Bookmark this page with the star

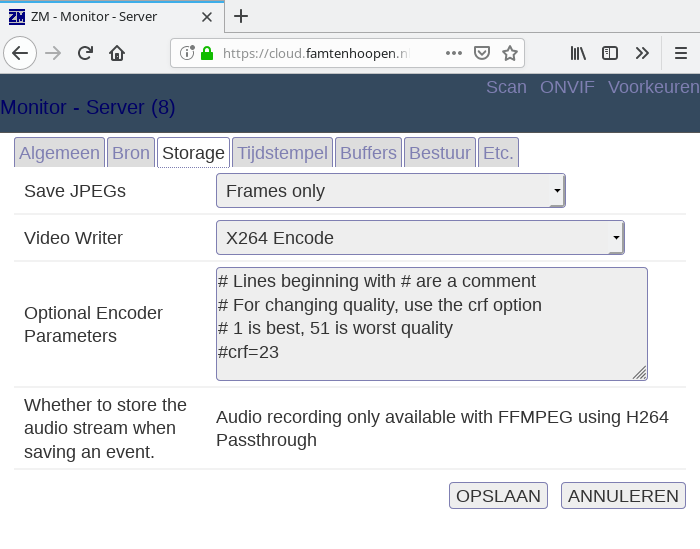pyautogui.click(x=509, y=53)
